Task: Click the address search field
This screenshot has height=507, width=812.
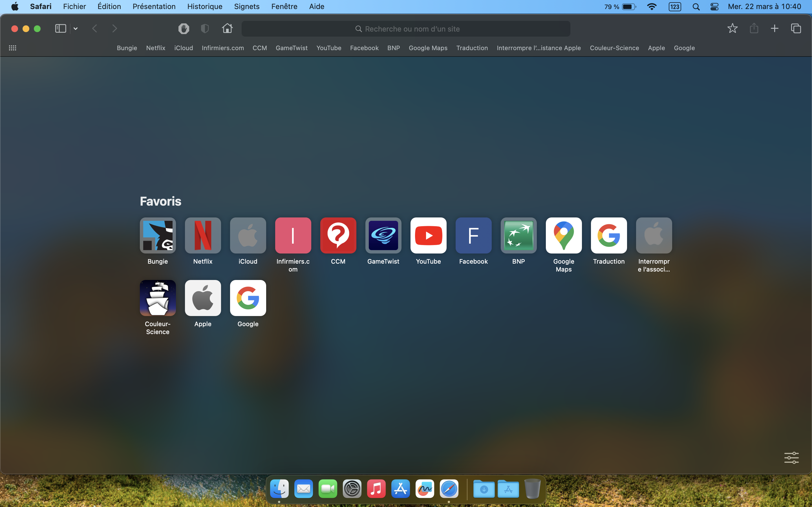Action: 406,29
